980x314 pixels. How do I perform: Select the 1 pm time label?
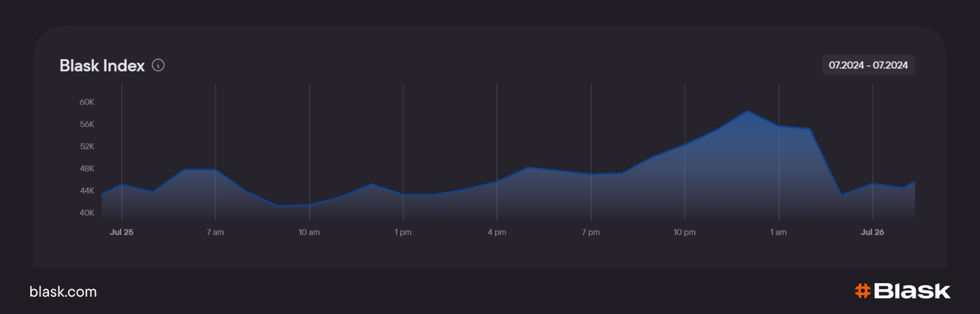point(403,232)
